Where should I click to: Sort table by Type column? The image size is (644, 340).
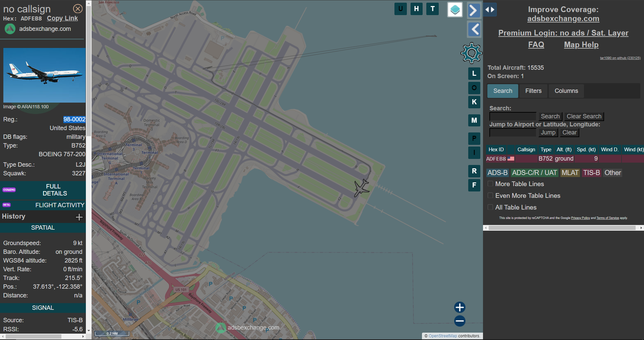pyautogui.click(x=546, y=150)
